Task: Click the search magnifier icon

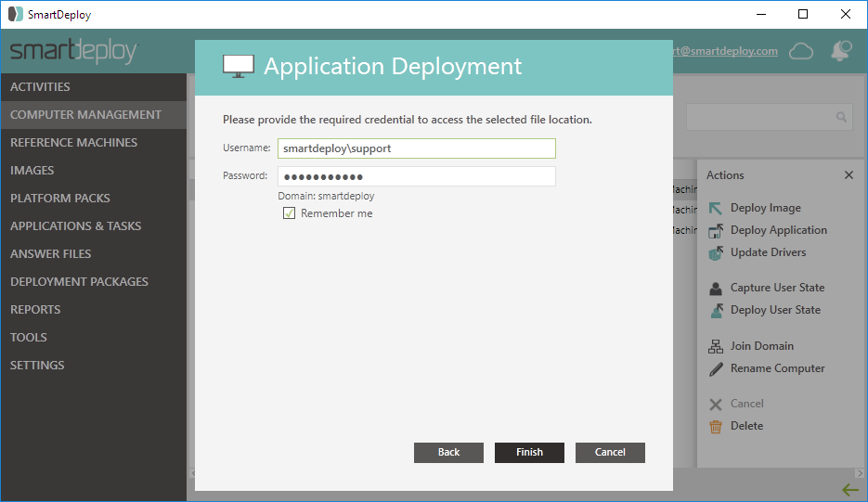Action: pyautogui.click(x=841, y=117)
